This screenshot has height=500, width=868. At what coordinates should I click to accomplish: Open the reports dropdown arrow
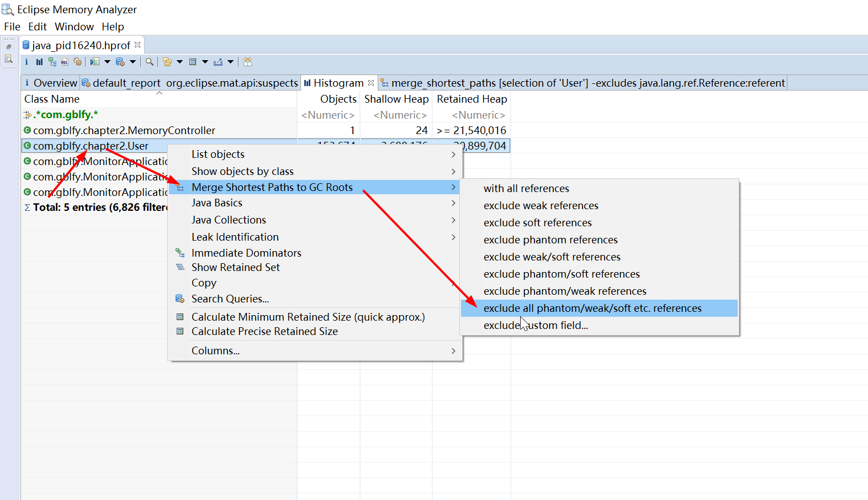[x=107, y=62]
